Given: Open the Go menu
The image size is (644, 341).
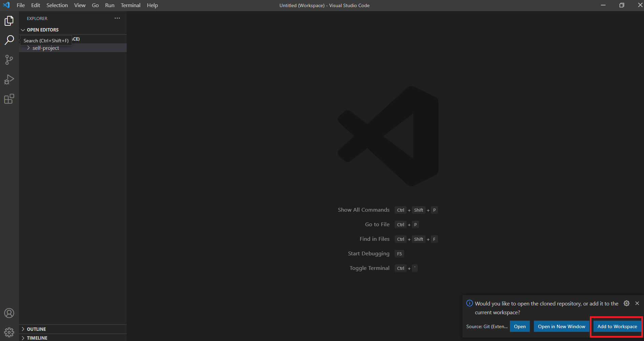Looking at the screenshot, I should coord(95,5).
